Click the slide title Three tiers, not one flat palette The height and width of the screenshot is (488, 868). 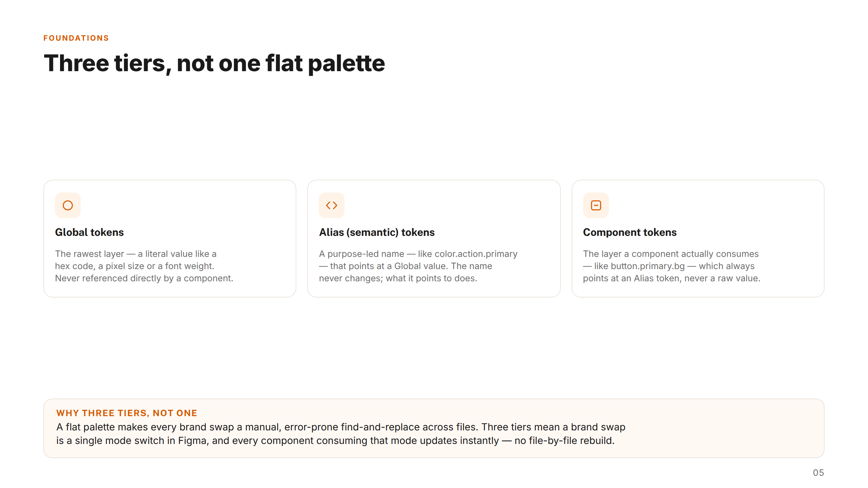[x=214, y=63]
